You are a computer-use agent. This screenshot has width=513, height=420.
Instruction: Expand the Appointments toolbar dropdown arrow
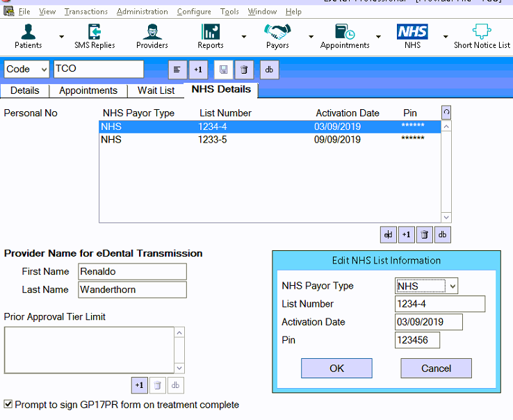click(378, 37)
